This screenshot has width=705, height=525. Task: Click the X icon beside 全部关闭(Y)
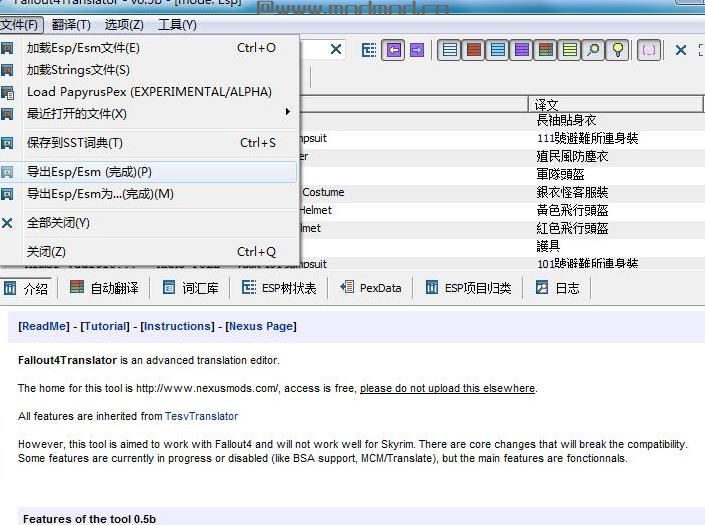click(x=7, y=222)
